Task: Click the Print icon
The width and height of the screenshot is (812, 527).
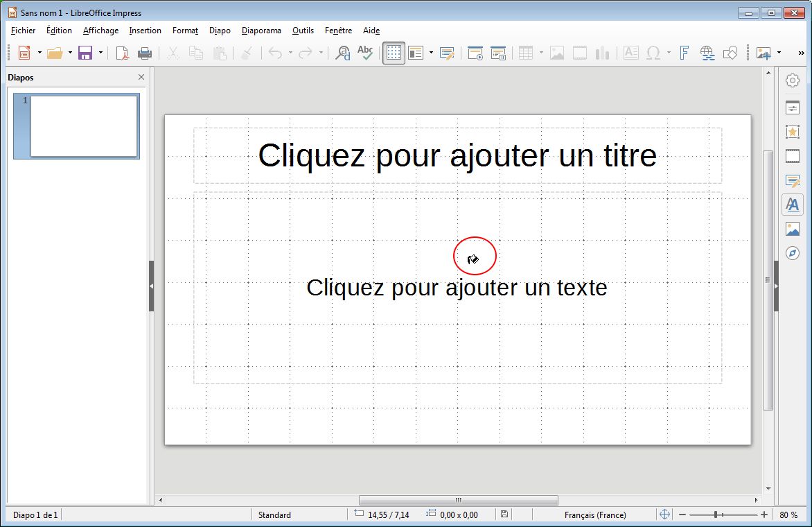Action: [145, 53]
